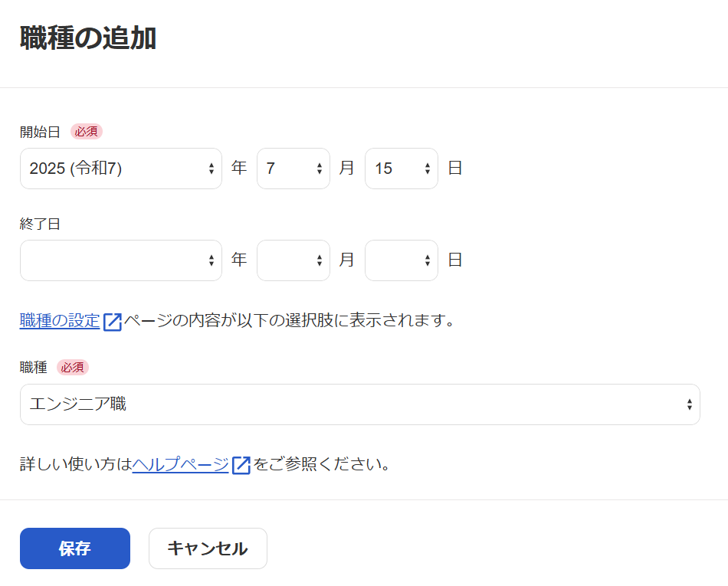
Task: Open the empty 終了日 month dropdown
Action: click(293, 260)
